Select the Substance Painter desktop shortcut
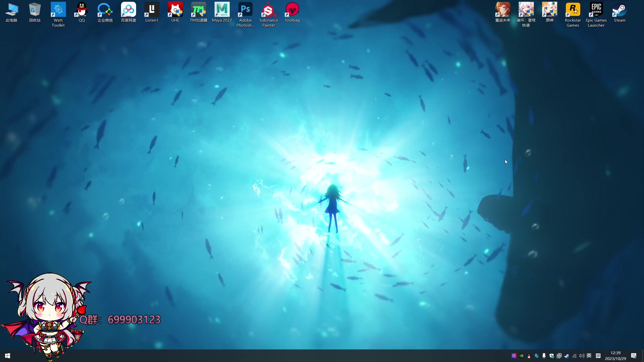This screenshot has width=644, height=362. click(x=269, y=15)
